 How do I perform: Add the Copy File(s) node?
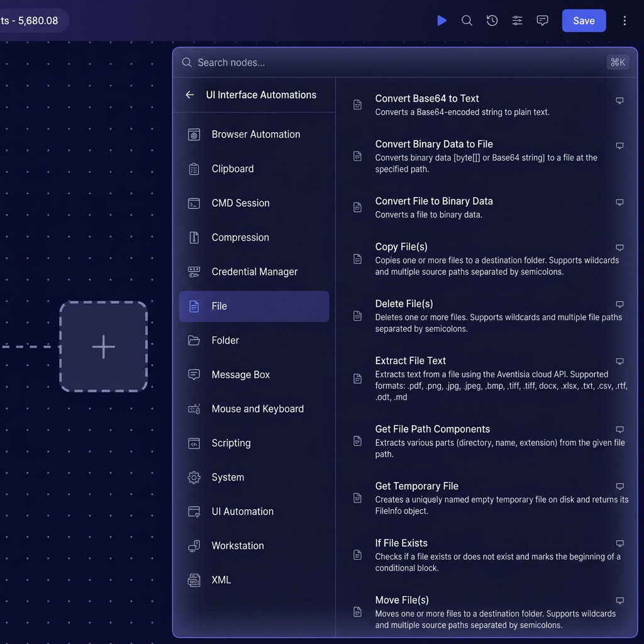click(x=487, y=258)
